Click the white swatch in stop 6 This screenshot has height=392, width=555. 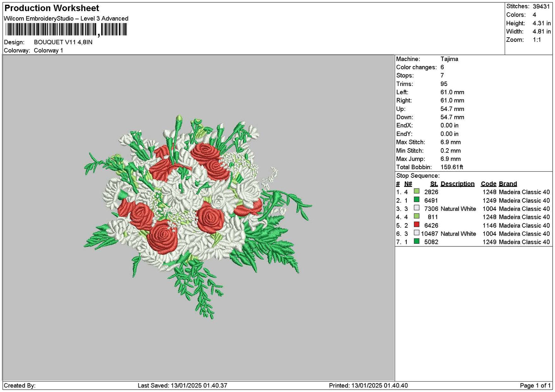[416, 233]
